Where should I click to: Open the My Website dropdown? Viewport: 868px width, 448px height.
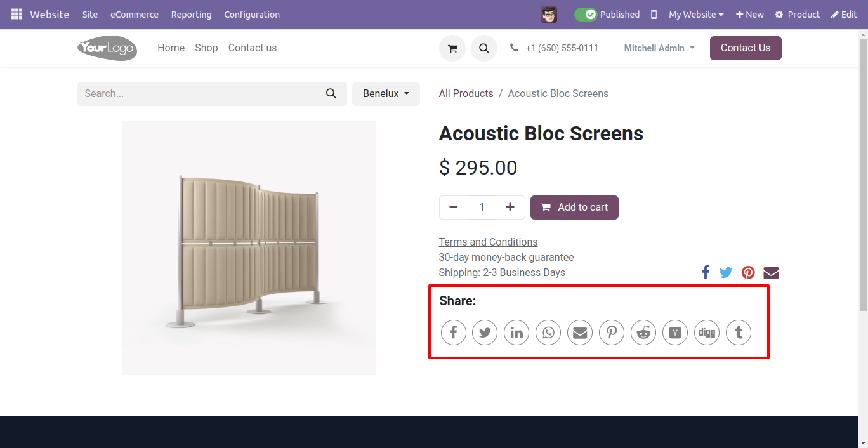696,15
